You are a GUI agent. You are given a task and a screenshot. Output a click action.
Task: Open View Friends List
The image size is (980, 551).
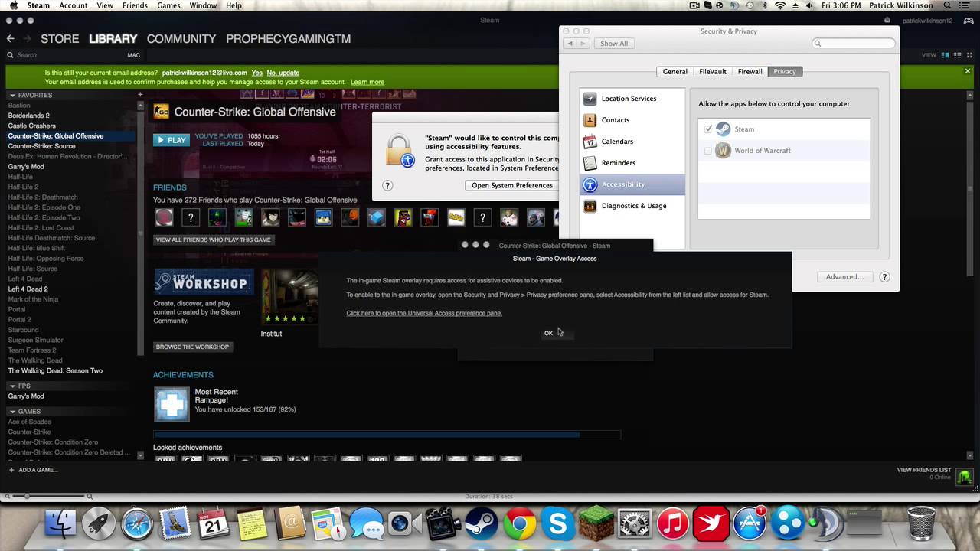924,470
